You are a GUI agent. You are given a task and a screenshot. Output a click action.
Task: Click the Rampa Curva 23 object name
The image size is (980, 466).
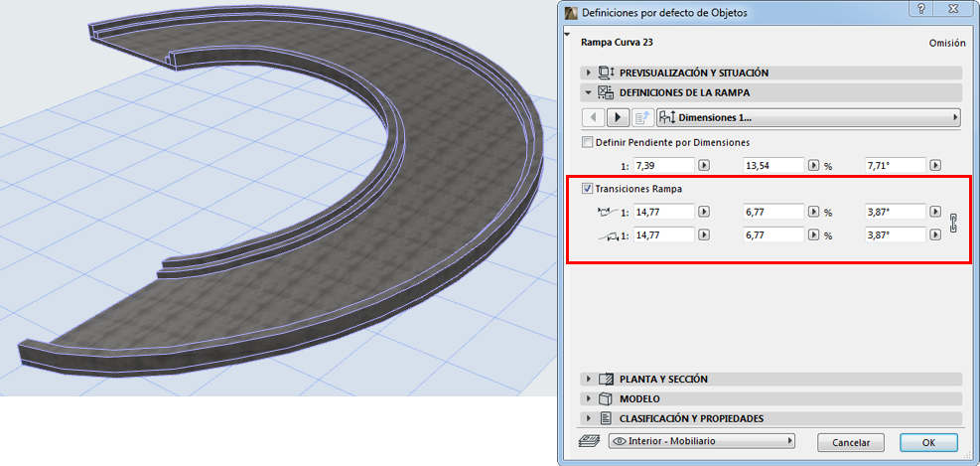coord(617,43)
